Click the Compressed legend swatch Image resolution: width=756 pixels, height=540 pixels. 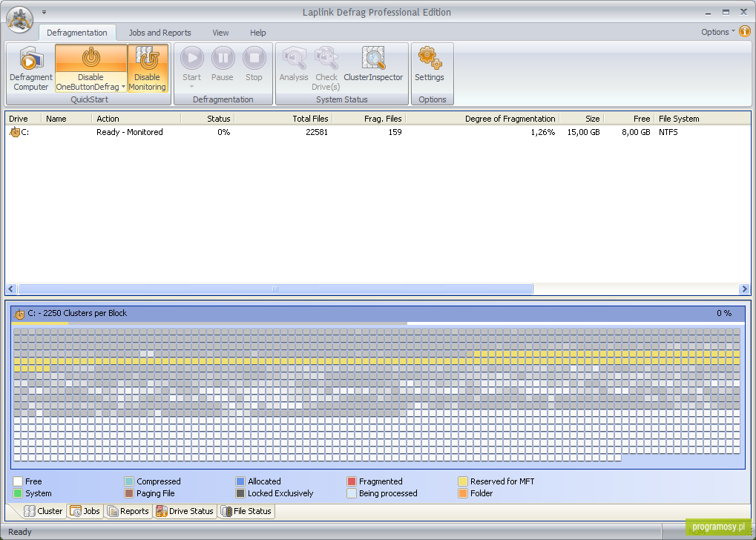click(129, 481)
